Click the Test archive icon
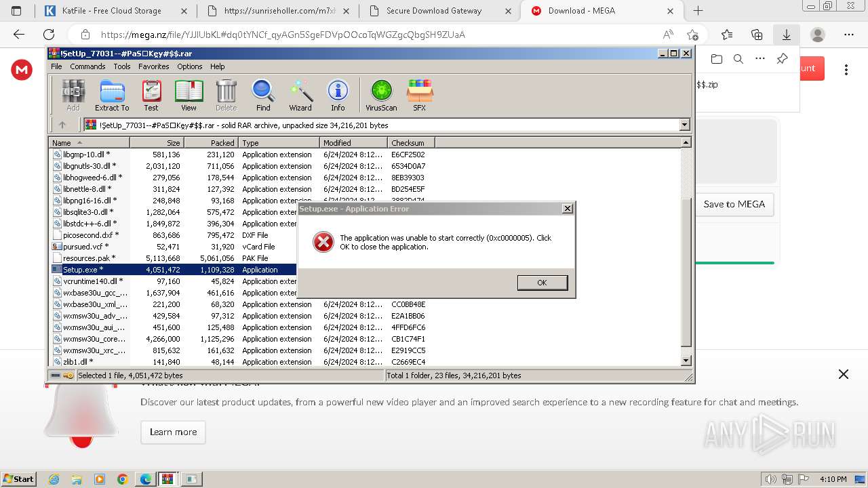Screen dimensions: 868x488 click(x=151, y=95)
